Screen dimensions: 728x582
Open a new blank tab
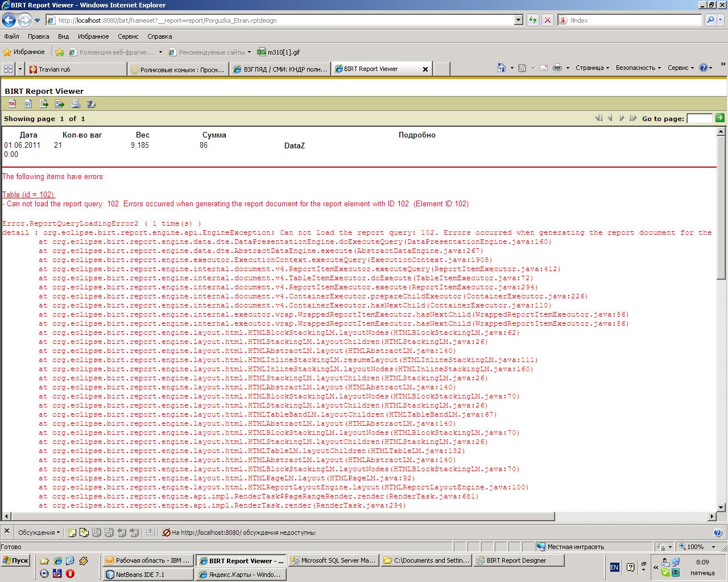(442, 69)
